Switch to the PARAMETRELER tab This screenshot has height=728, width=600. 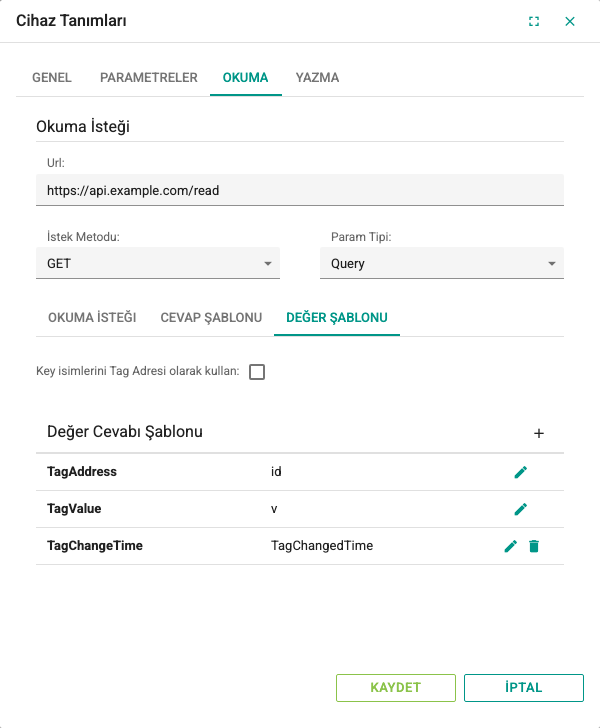pyautogui.click(x=149, y=78)
